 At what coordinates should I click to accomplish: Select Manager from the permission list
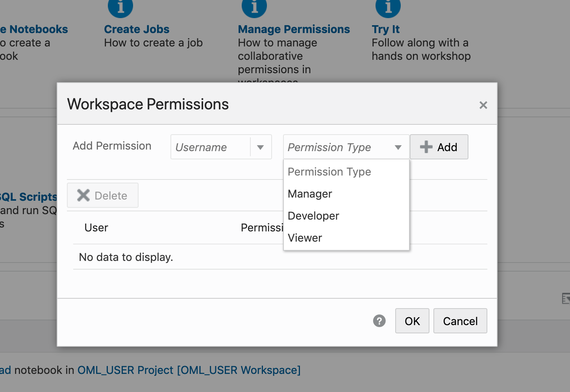pos(310,194)
